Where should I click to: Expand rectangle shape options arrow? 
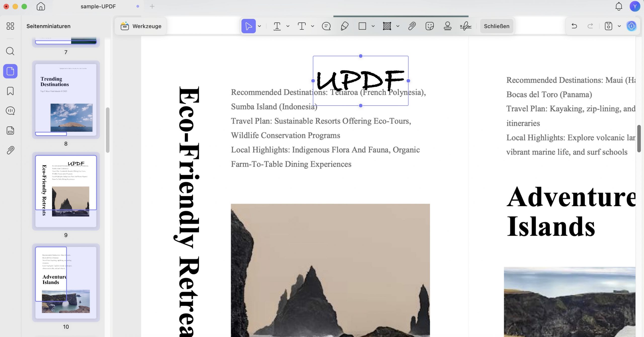[373, 26]
